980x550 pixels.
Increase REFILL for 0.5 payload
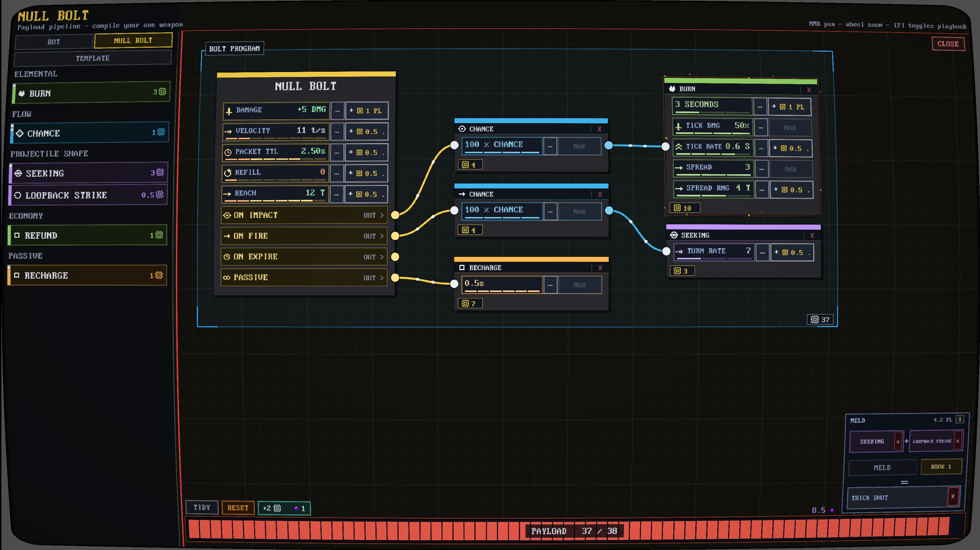tap(366, 173)
